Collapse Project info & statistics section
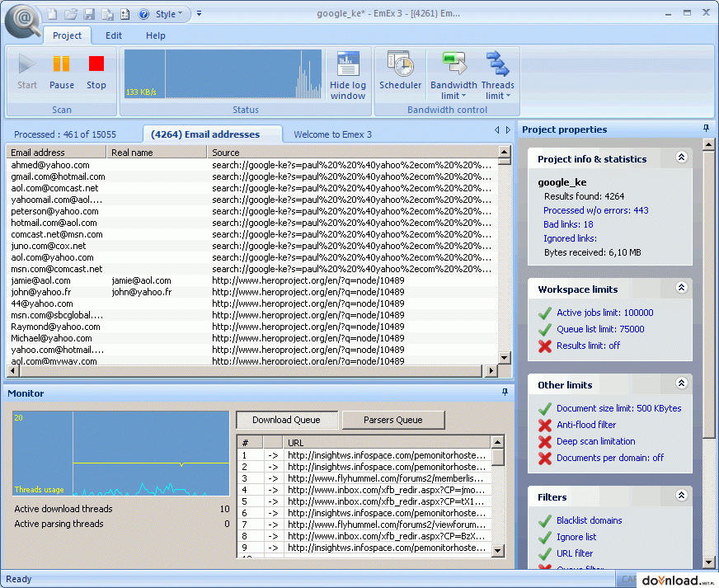 click(681, 158)
